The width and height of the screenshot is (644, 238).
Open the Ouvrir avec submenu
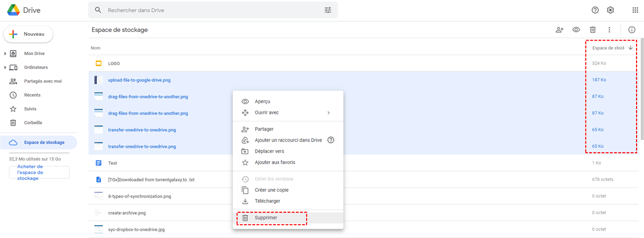(287, 113)
